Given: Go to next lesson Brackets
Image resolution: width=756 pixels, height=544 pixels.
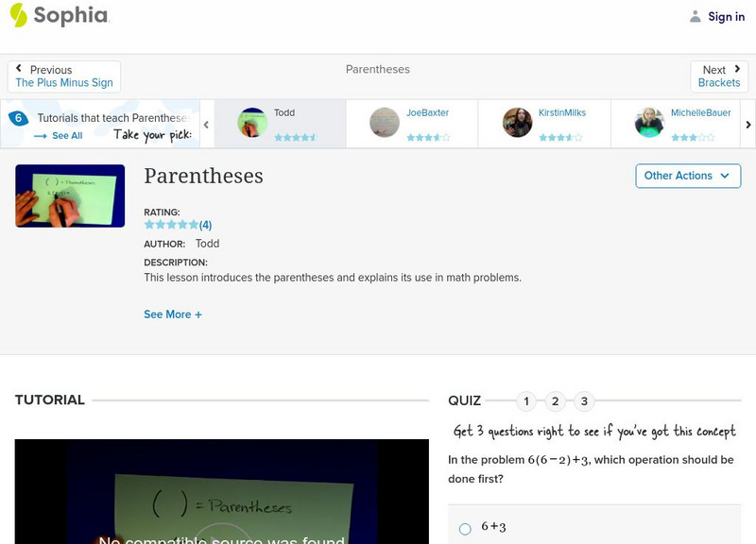Looking at the screenshot, I should point(719,76).
